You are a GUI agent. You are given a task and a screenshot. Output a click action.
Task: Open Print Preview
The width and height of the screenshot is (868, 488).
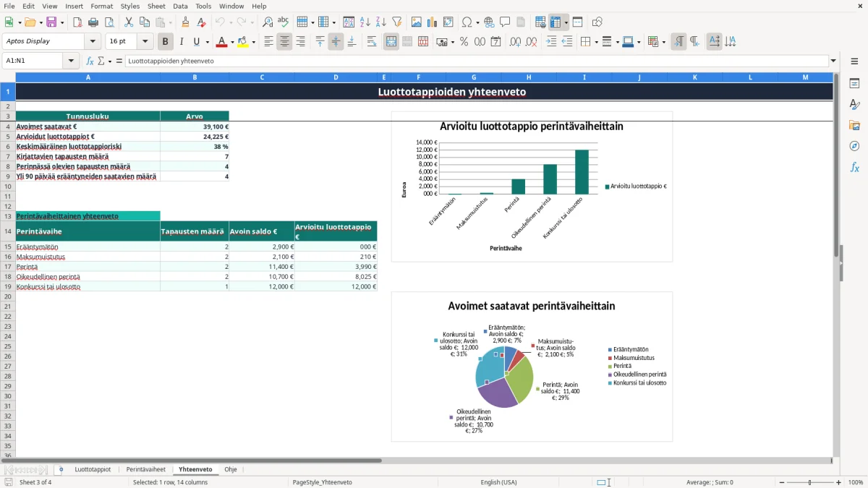pyautogui.click(x=109, y=22)
